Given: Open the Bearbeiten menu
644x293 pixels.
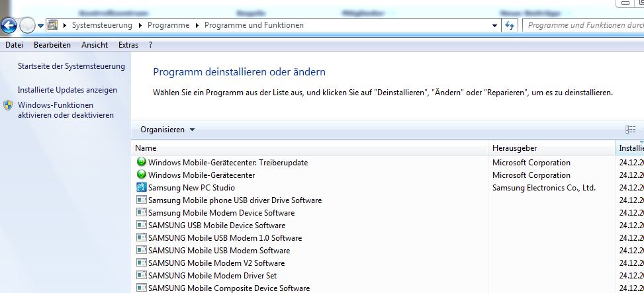Looking at the screenshot, I should coord(52,45).
